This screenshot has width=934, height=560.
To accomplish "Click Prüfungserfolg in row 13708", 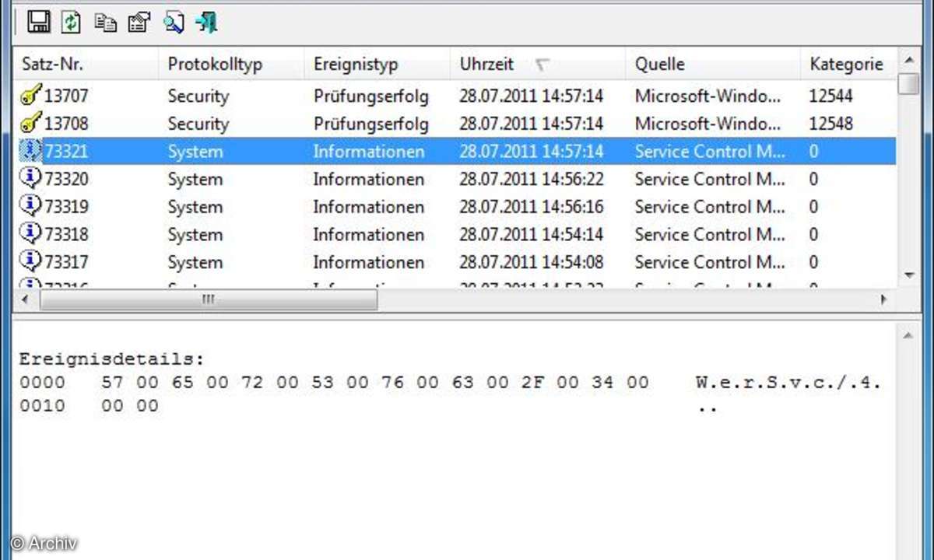I will coord(371,124).
